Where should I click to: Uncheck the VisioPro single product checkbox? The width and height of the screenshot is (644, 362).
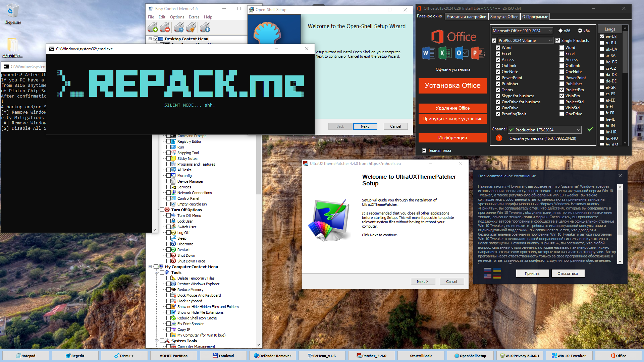coord(561,96)
